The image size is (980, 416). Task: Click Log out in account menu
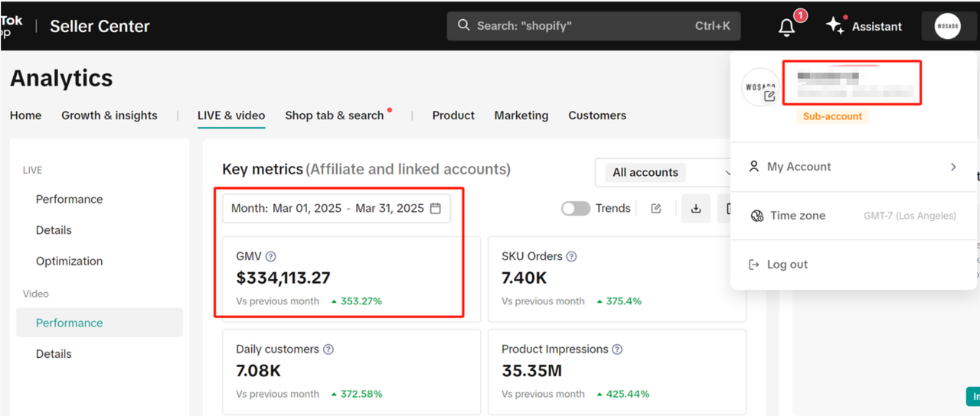[x=787, y=265]
